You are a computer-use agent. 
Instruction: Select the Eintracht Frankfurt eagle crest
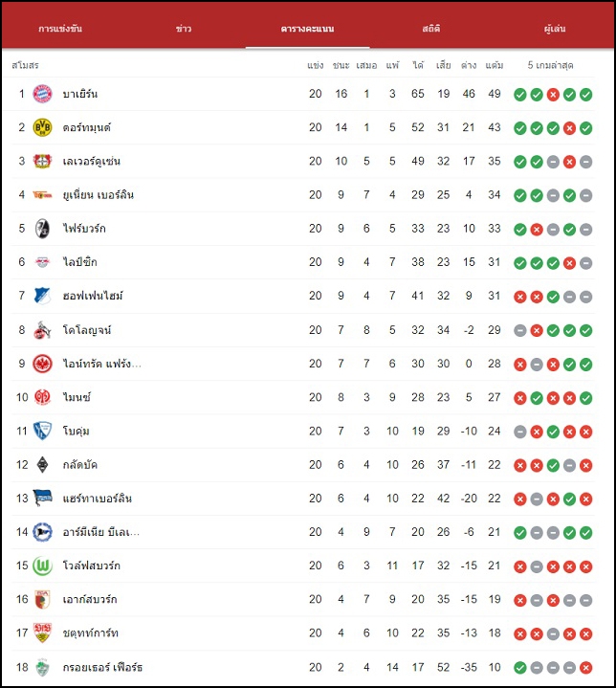pos(42,364)
